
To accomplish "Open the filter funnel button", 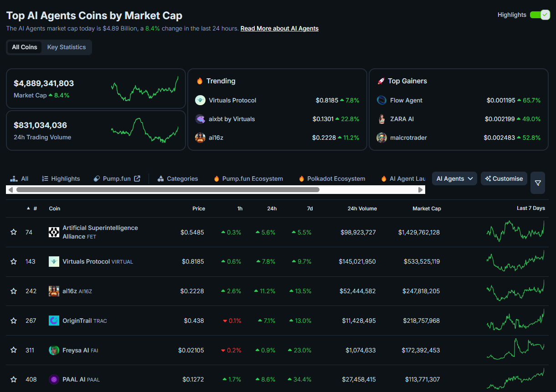I will [538, 183].
